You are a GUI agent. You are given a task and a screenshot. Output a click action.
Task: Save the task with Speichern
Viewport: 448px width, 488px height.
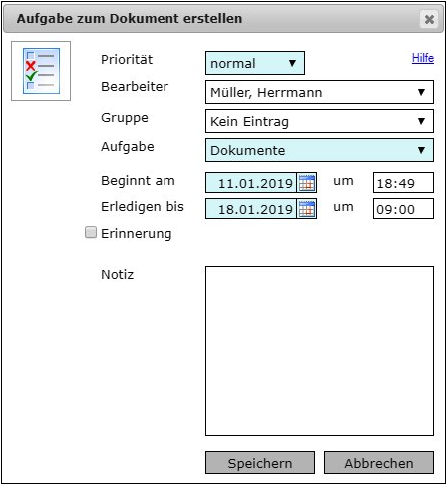260,463
